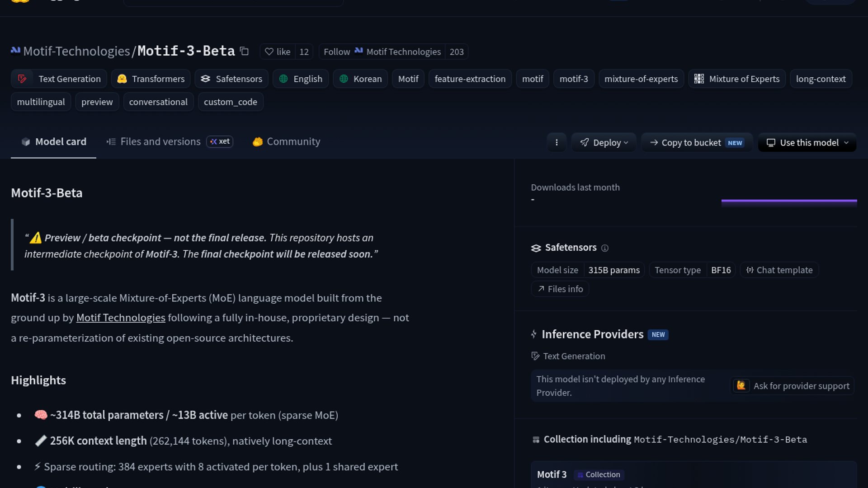Expand the Deploy dropdown
This screenshot has width=868, height=488.
[x=604, y=142]
